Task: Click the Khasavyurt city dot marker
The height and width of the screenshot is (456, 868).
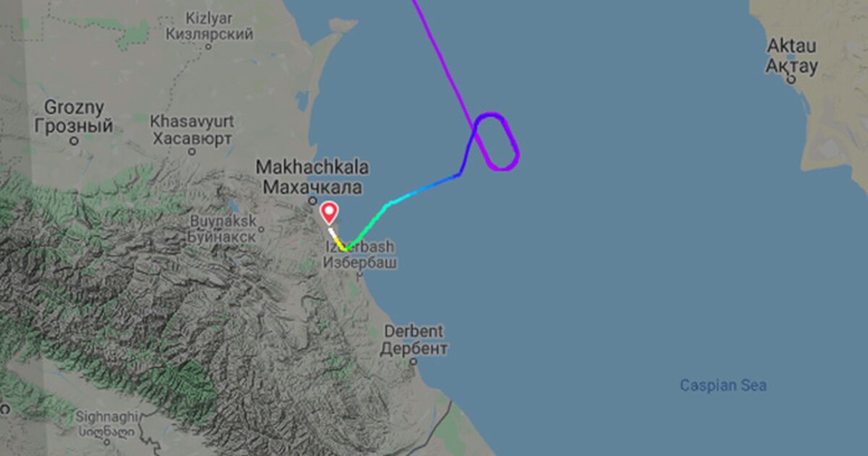Action: tap(192, 152)
